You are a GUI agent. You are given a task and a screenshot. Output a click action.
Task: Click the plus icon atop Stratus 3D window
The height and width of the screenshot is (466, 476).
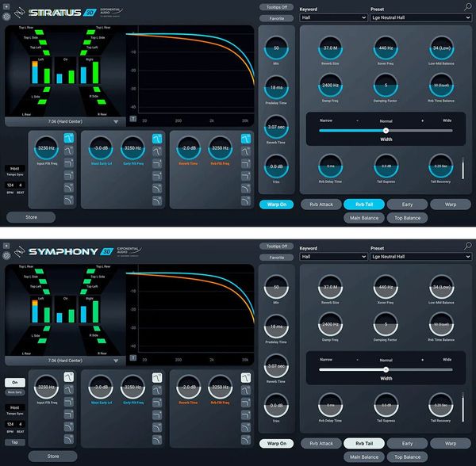[x=6, y=6]
